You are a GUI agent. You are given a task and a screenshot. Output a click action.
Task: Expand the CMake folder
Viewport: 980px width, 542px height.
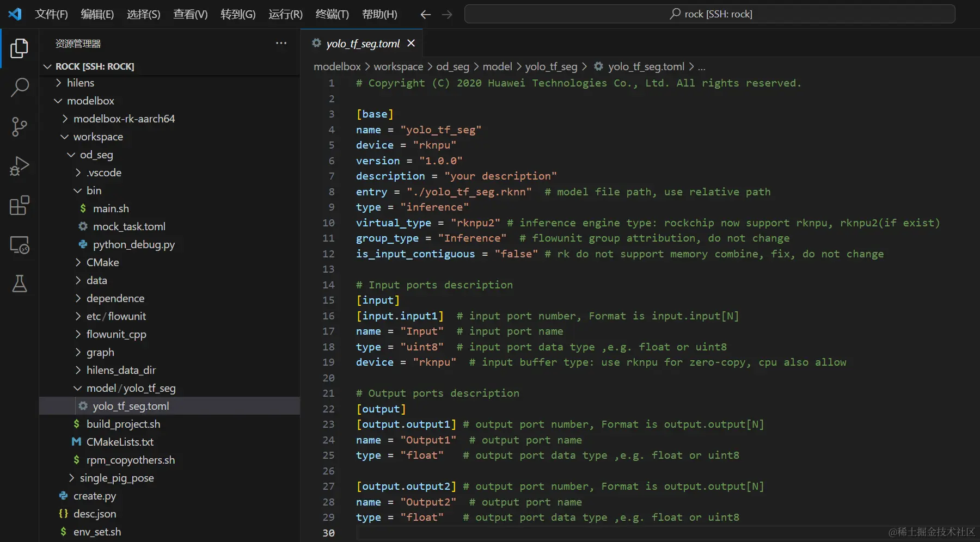click(x=78, y=262)
